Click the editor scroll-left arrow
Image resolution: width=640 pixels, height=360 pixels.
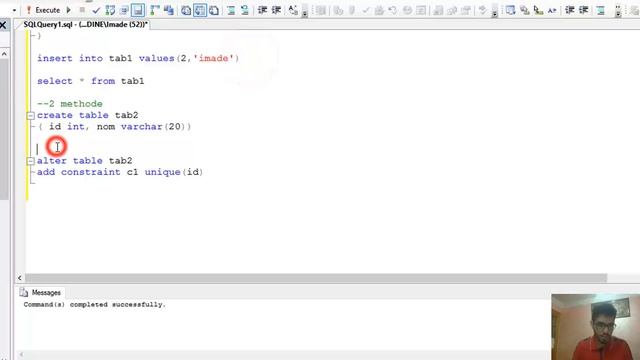click(x=20, y=278)
